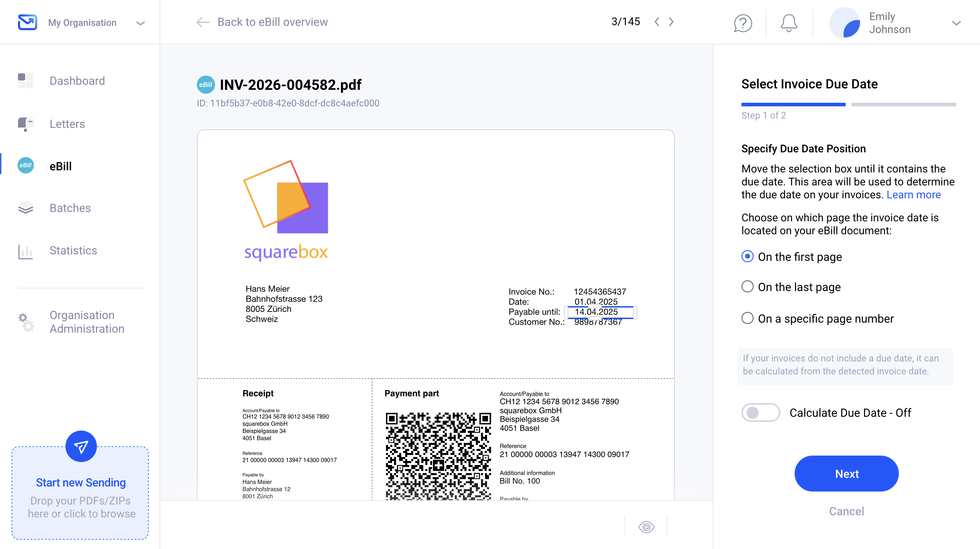
Task: Click the step one progress bar
Action: coord(793,104)
